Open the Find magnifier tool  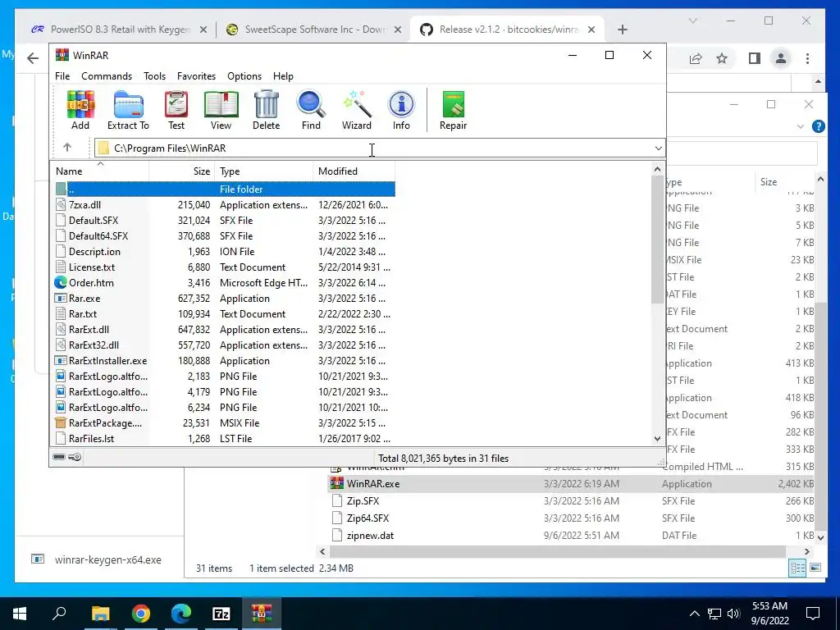pyautogui.click(x=311, y=110)
